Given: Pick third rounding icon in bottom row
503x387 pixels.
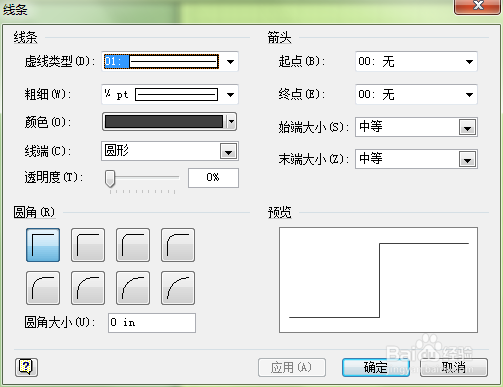Looking at the screenshot, I should pyautogui.click(x=133, y=288).
